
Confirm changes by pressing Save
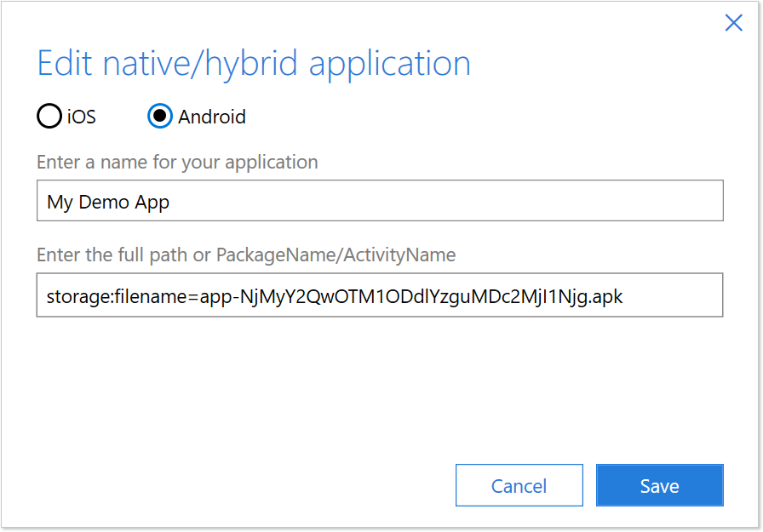(659, 485)
